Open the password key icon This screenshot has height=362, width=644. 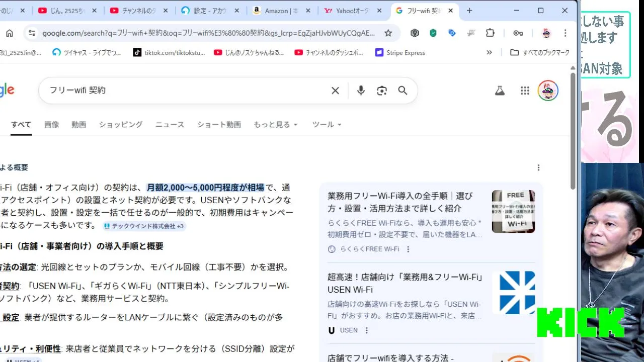518,33
